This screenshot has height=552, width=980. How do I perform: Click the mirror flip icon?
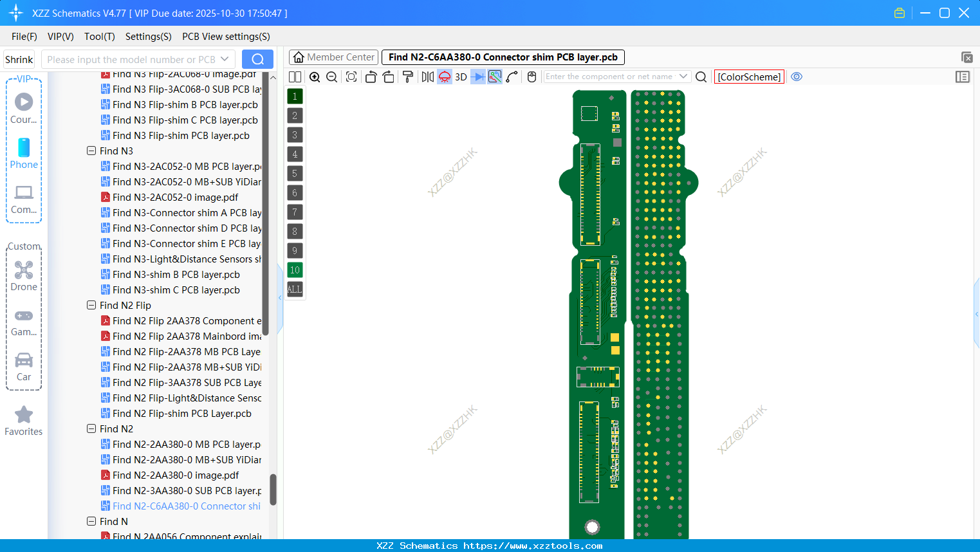click(426, 77)
